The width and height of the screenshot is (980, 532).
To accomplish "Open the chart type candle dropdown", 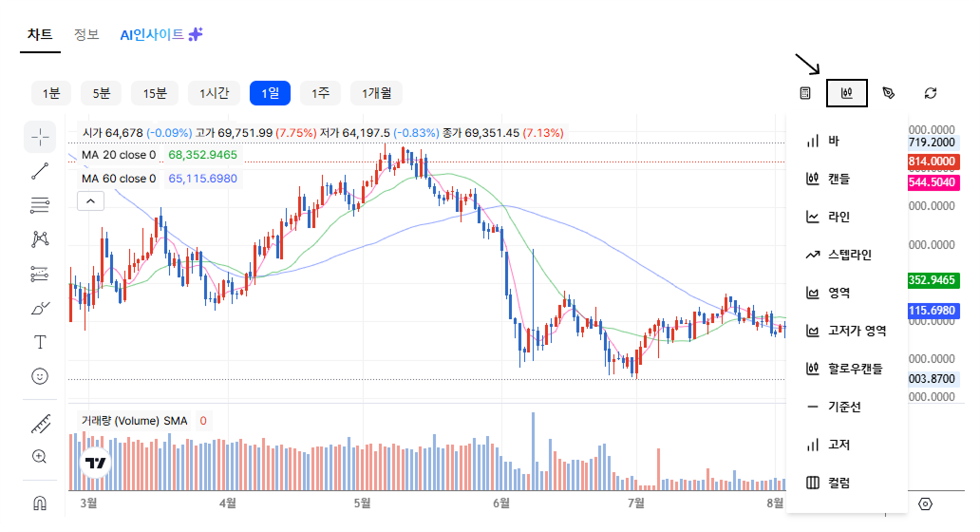I will pyautogui.click(x=847, y=93).
